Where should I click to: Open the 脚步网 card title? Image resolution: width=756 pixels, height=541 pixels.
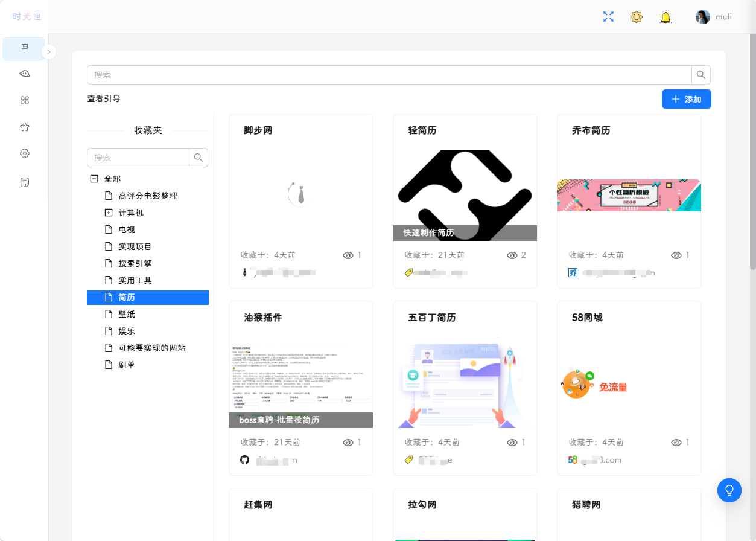coord(258,130)
